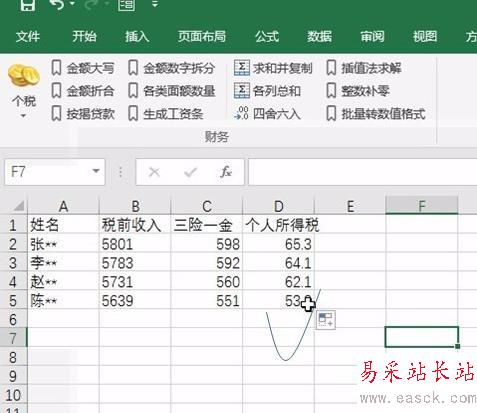Click cell with value 5639

135,300
